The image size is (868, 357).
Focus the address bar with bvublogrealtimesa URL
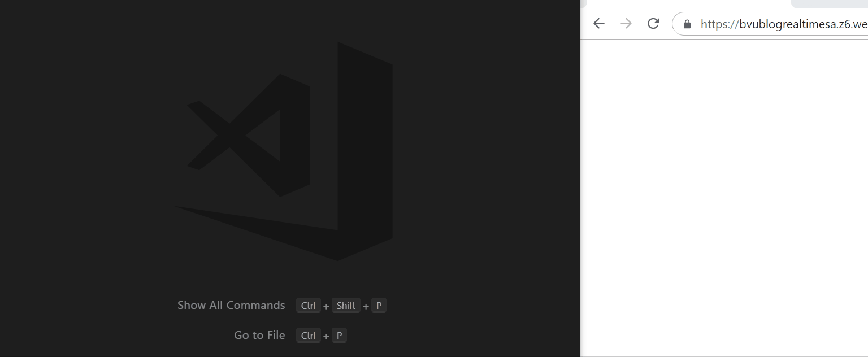pyautogui.click(x=770, y=24)
